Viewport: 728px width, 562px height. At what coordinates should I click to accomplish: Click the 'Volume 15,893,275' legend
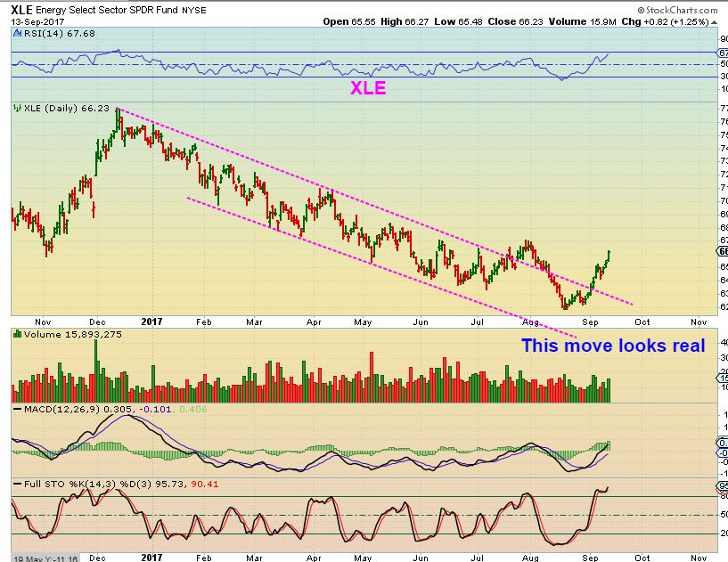click(x=72, y=334)
